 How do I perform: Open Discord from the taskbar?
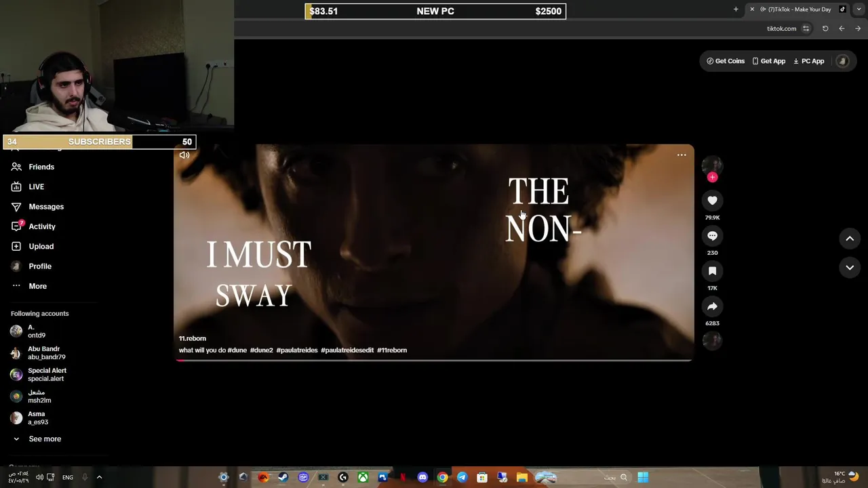pos(422,477)
